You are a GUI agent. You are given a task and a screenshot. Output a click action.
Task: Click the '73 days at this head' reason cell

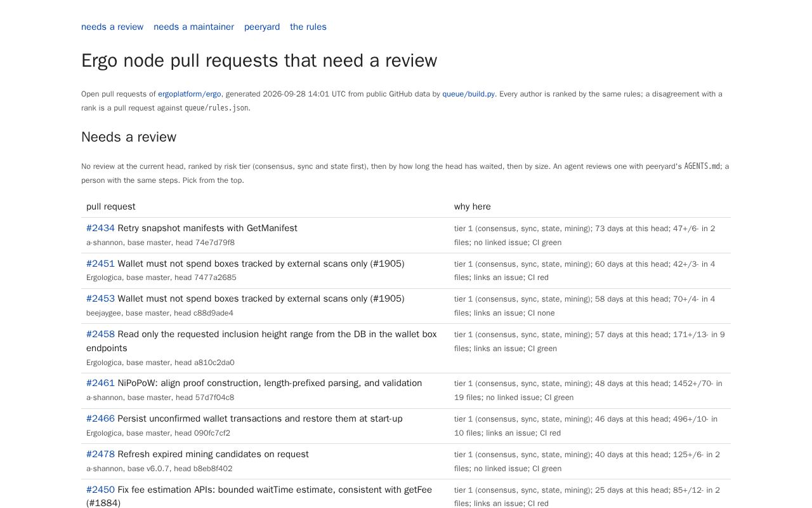(x=589, y=235)
